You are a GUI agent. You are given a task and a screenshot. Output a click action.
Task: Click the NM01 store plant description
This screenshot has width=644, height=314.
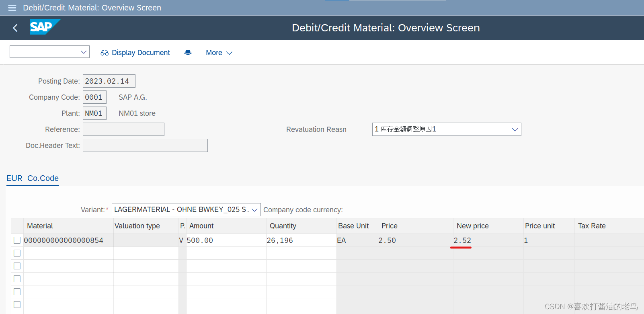137,113
